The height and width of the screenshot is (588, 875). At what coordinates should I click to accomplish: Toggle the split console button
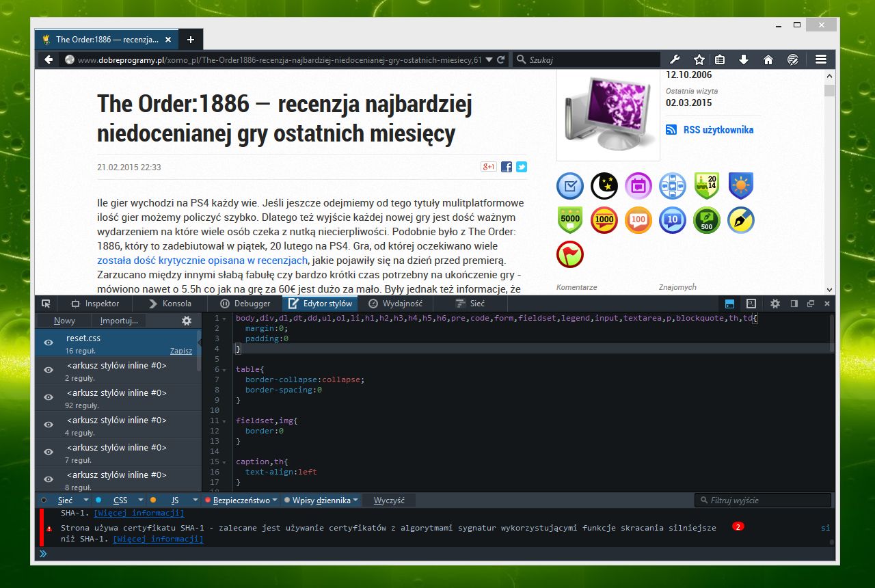click(730, 304)
